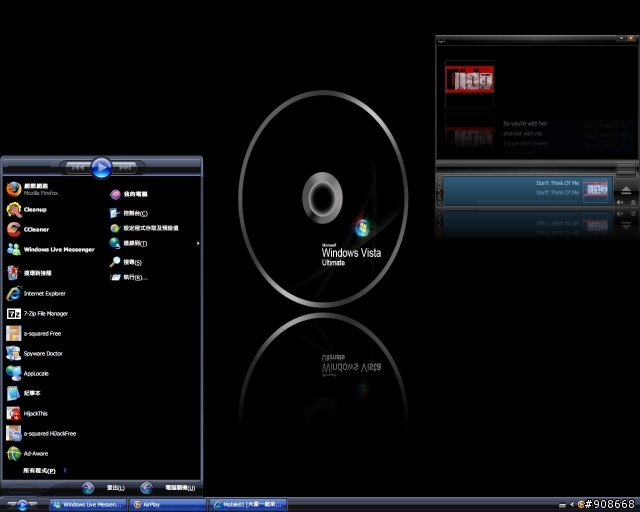Click the next track button atop Start menu
This screenshot has height=512, width=640.
125,167
